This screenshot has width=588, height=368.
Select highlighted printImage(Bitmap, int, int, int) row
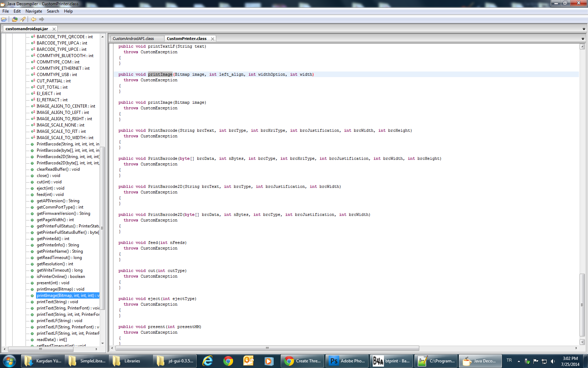tap(68, 295)
